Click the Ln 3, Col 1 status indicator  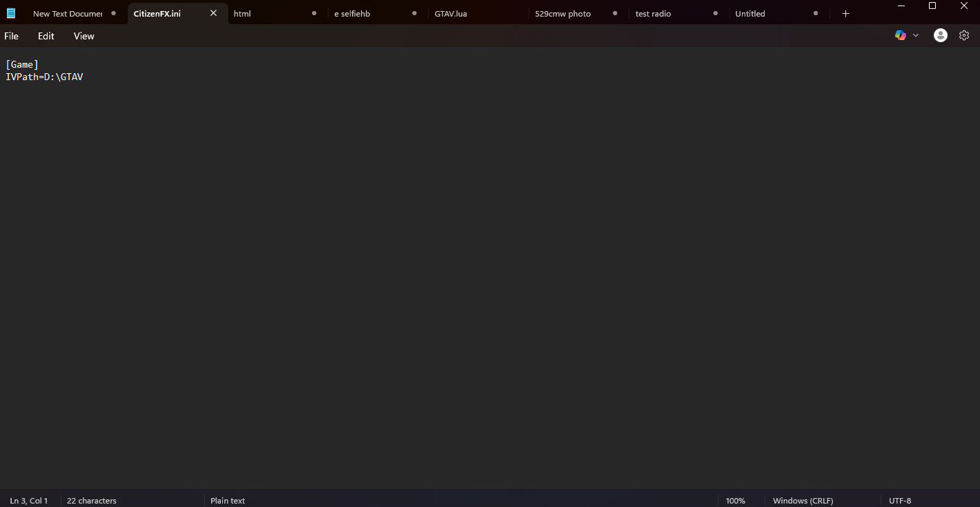(29, 501)
